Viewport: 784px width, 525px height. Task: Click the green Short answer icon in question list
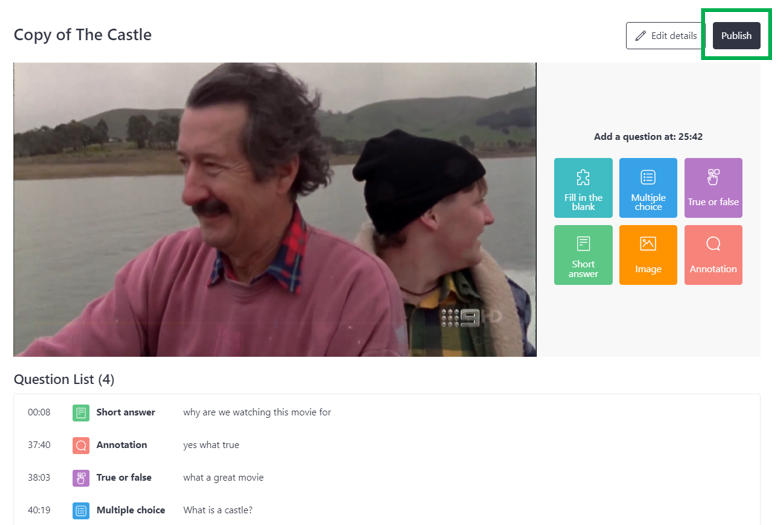tap(81, 412)
